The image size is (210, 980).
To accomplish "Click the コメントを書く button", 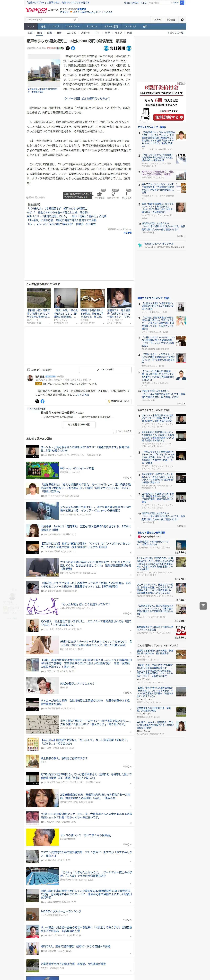I will coord(105,369).
